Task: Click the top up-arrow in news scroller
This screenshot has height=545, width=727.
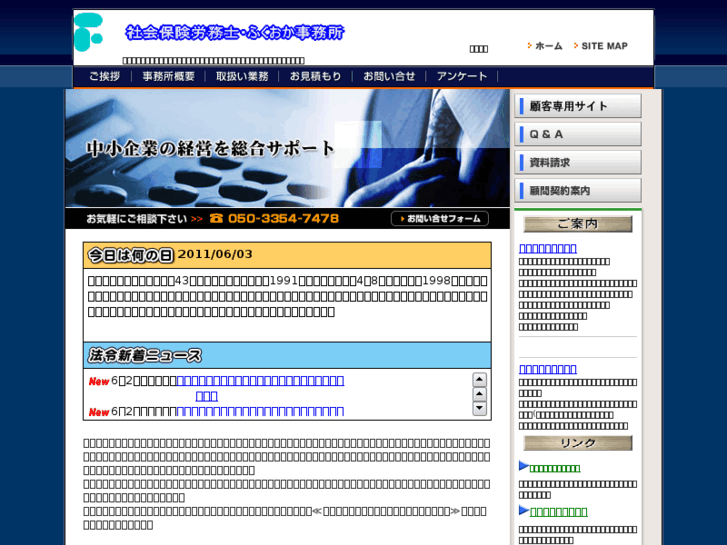Action: point(479,380)
